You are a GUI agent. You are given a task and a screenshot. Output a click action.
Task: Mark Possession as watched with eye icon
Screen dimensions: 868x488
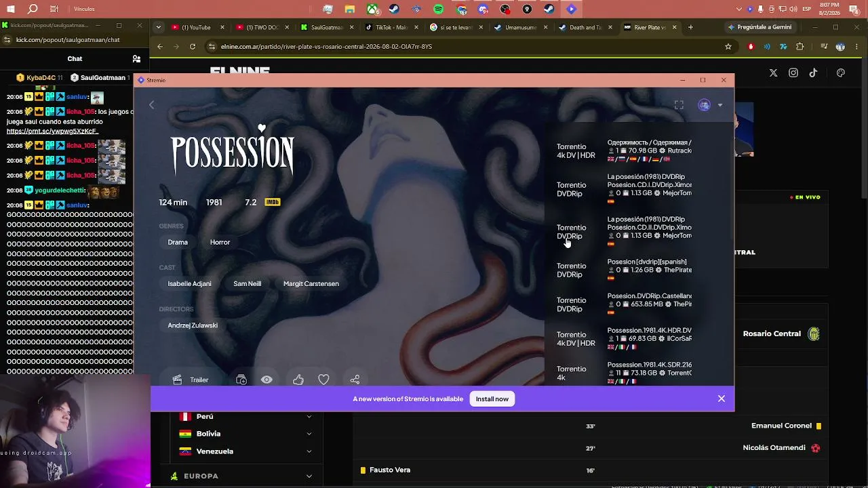click(267, 380)
